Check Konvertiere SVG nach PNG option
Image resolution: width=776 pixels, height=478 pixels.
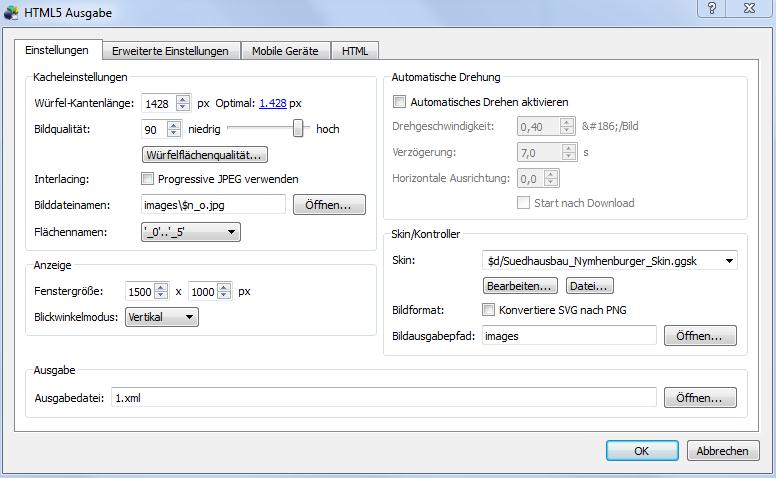[489, 310]
